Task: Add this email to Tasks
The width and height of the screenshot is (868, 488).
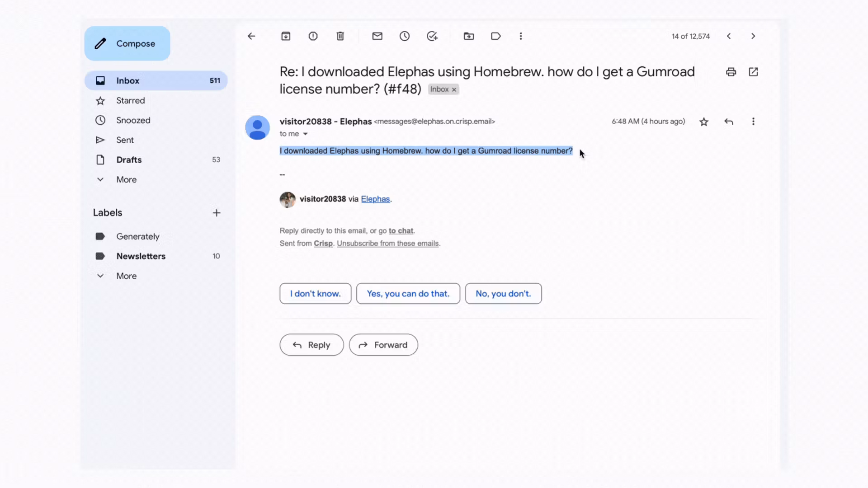Action: 432,36
